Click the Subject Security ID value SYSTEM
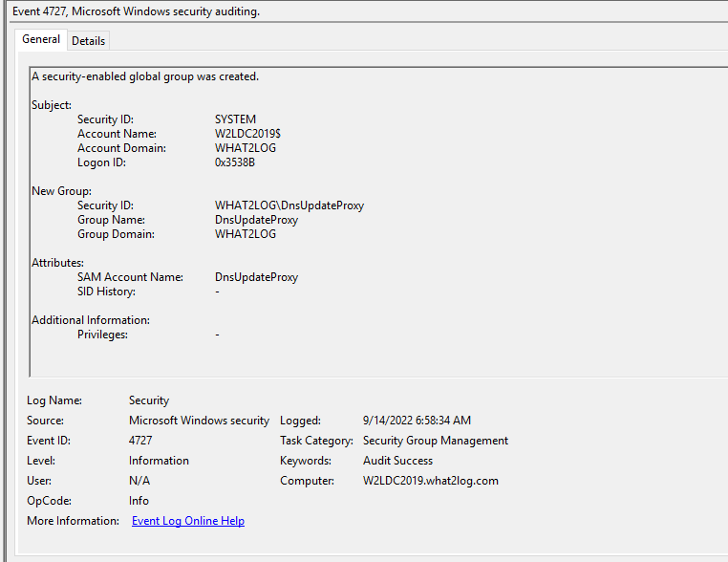 pos(235,119)
